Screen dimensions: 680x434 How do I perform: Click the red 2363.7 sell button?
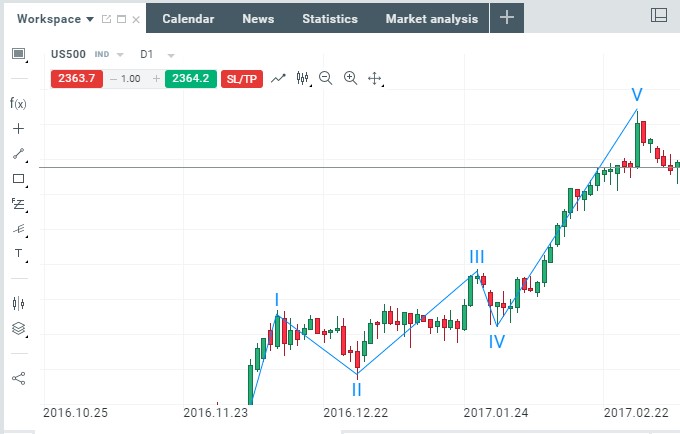77,78
